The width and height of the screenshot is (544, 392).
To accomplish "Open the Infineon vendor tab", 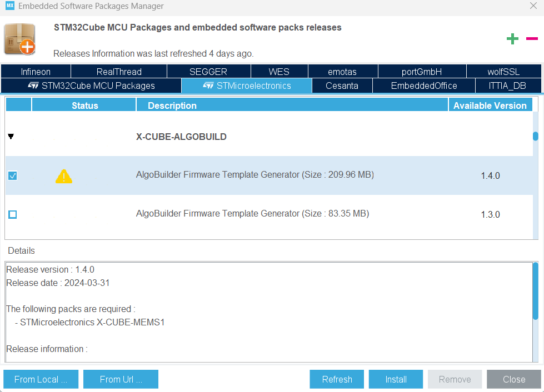I will pyautogui.click(x=36, y=72).
